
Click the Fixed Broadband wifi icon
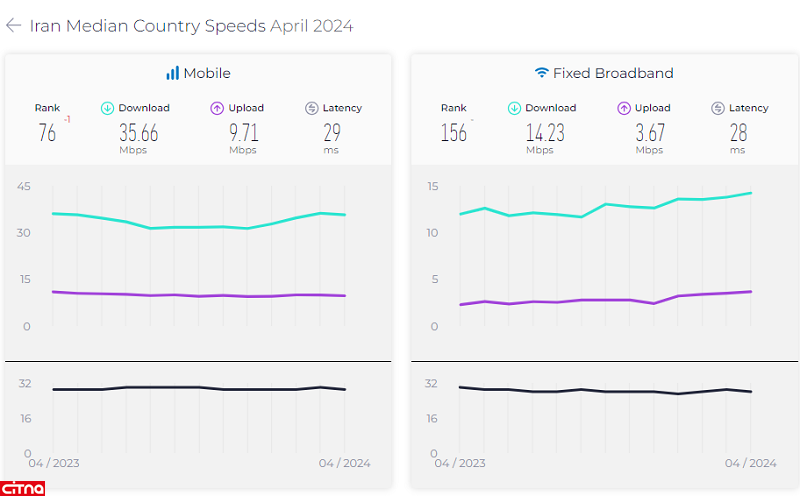(x=542, y=73)
